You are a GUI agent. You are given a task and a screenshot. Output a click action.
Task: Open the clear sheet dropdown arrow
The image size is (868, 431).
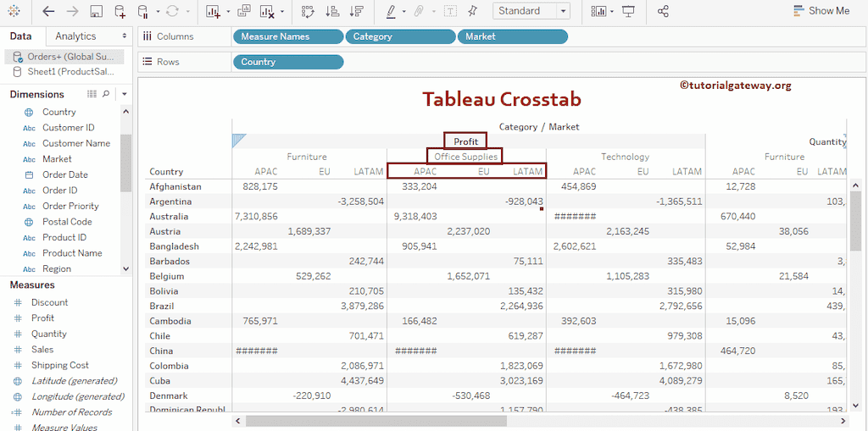[x=282, y=12]
